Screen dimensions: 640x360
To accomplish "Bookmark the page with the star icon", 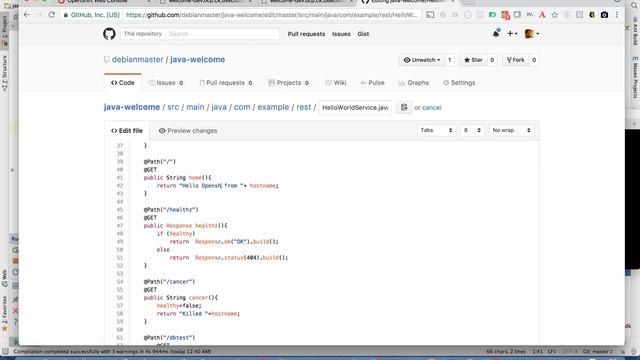I will 555,15.
